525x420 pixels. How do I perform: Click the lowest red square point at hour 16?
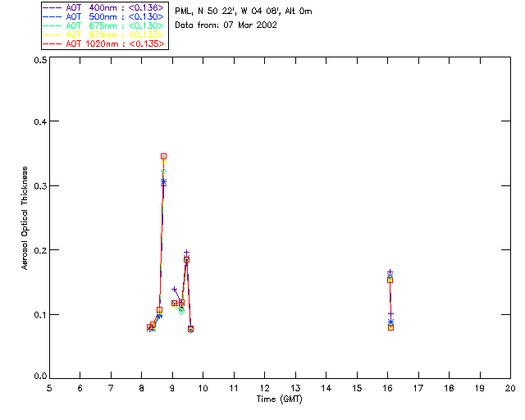[390, 327]
